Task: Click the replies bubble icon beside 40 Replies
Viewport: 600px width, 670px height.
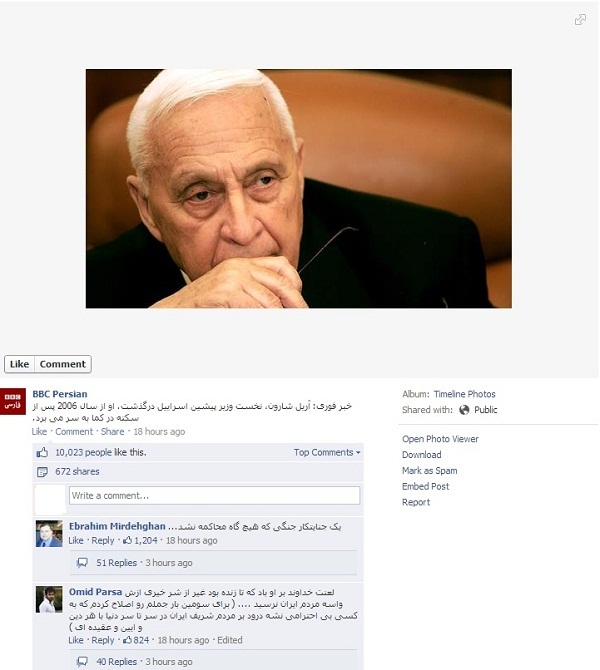Action: click(82, 662)
